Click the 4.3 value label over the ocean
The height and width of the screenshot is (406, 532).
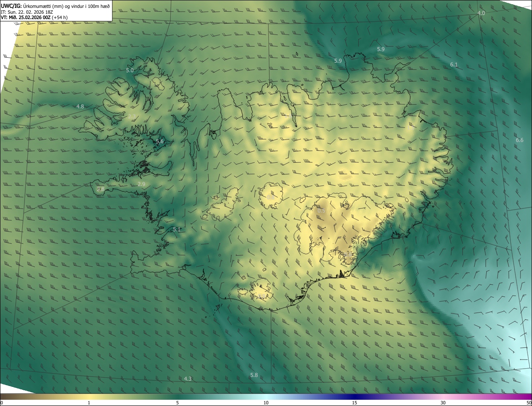pos(188,379)
